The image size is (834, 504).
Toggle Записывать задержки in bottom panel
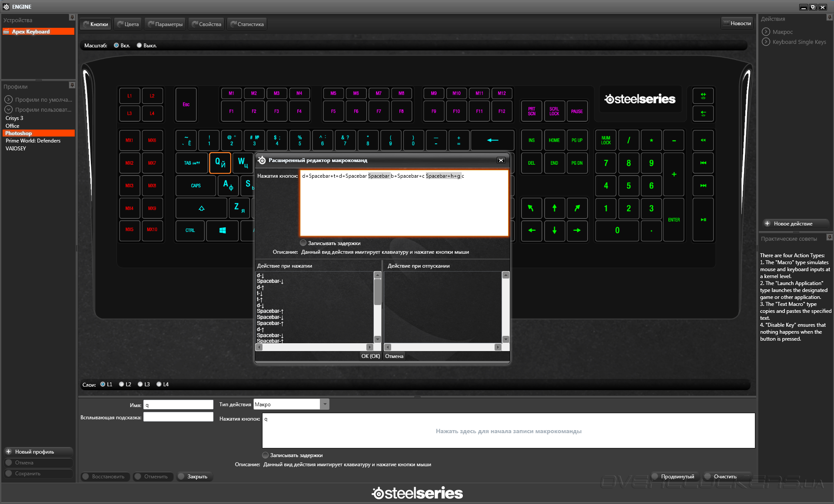(x=265, y=455)
